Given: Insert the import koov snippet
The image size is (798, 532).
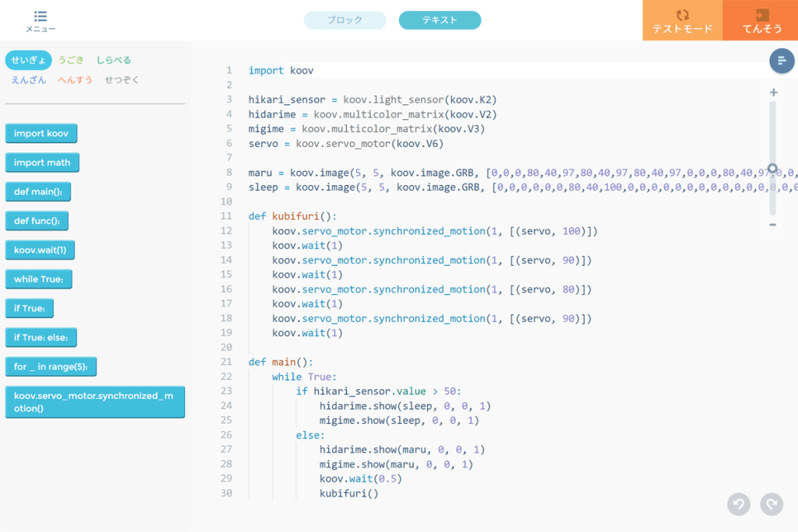Looking at the screenshot, I should (41, 134).
